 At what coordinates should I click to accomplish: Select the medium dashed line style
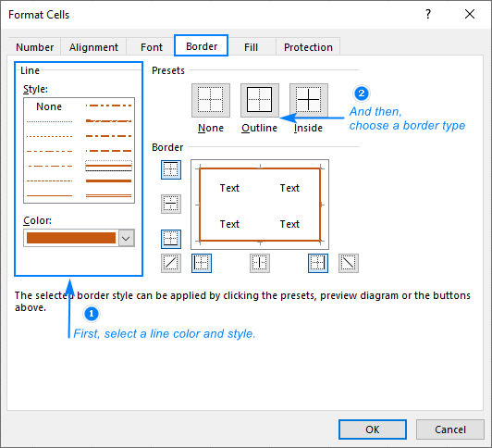click(108, 151)
